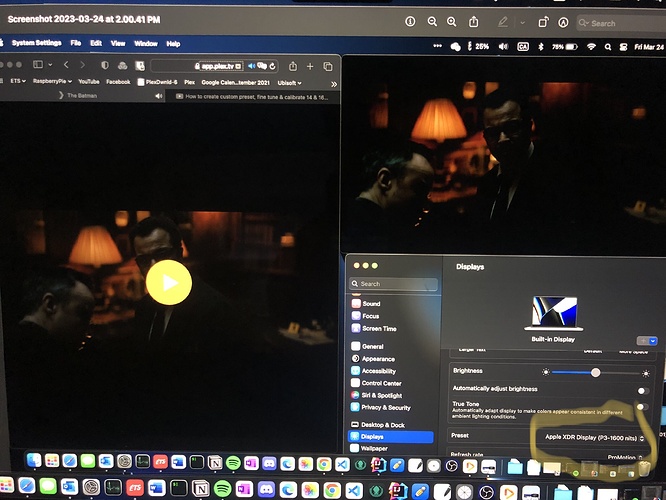
Task: Expand the ETS bookmarks folder
Action: 17,81
